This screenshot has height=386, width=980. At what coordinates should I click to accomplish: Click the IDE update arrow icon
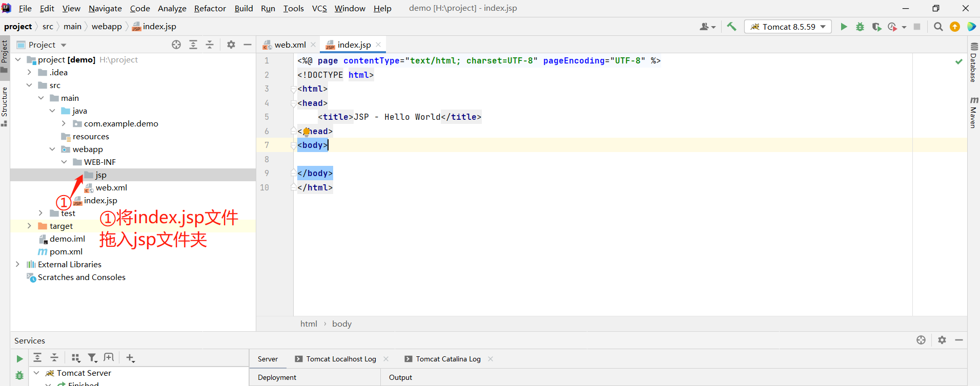[955, 27]
